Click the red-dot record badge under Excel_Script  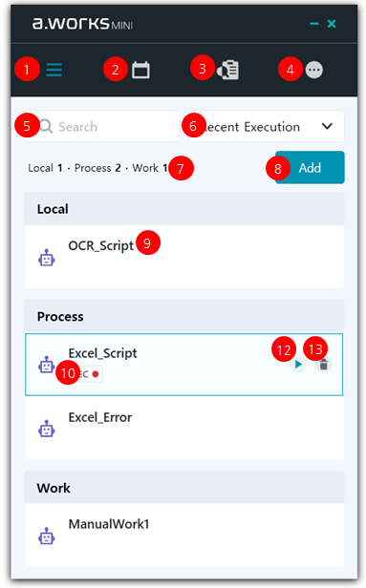coord(89,374)
